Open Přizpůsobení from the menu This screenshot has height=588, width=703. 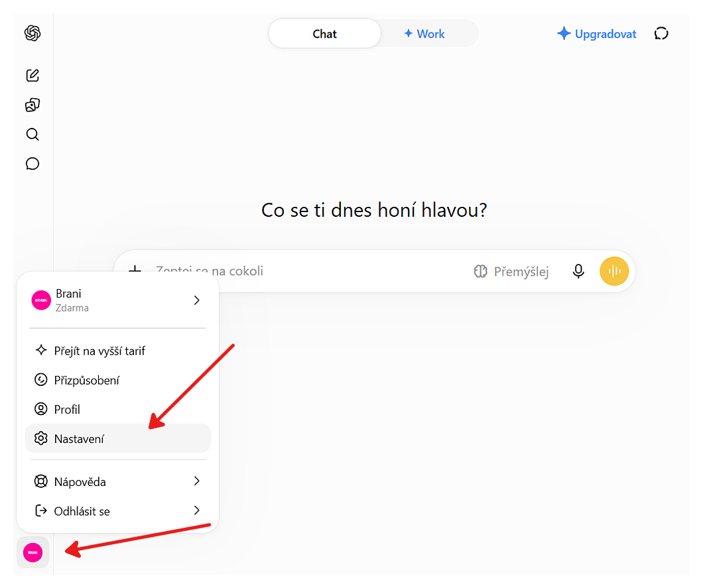[x=117, y=380]
